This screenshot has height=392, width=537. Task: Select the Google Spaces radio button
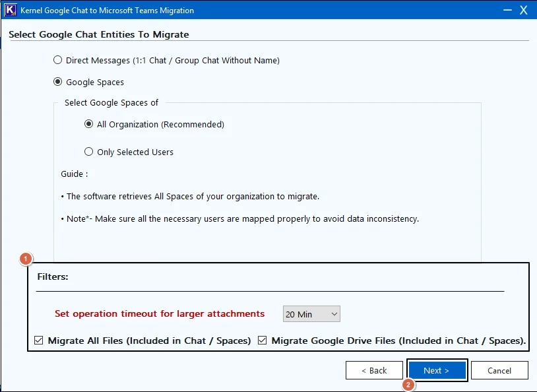tap(58, 82)
